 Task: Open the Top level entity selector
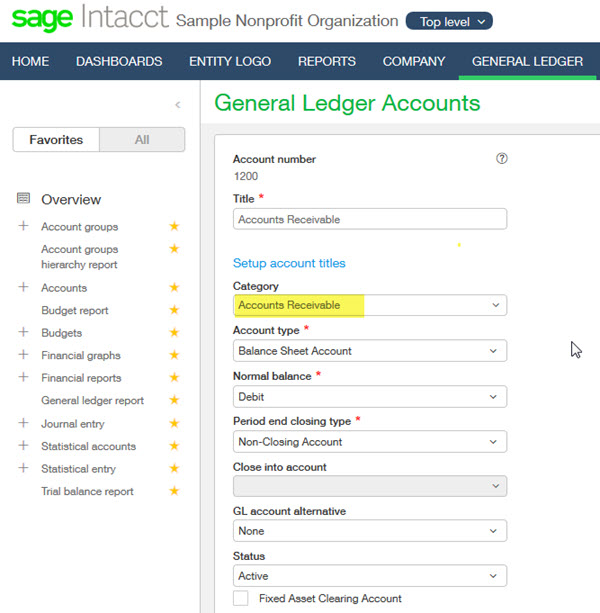(449, 21)
